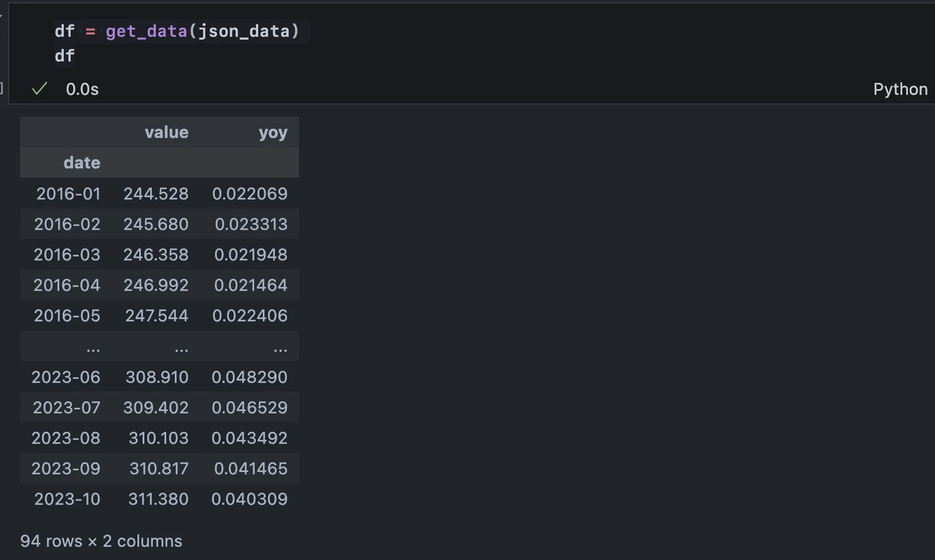935x560 pixels.
Task: Click the date index header
Action: tap(82, 163)
